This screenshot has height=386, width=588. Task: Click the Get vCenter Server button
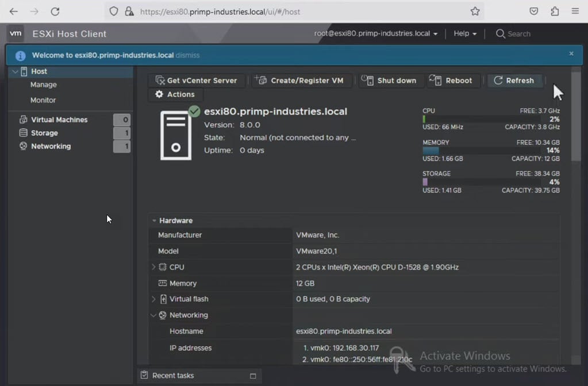(x=197, y=81)
